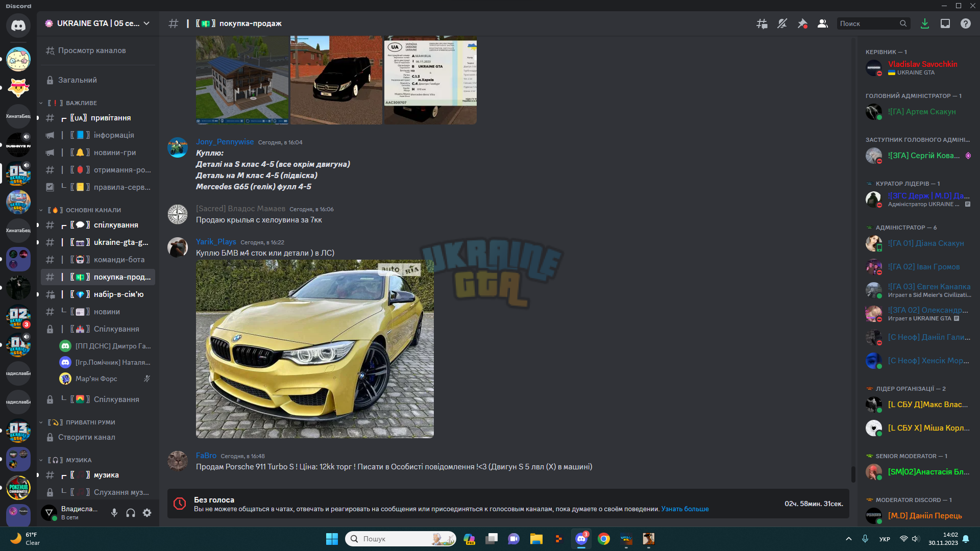Open member Vladislav Savochkin

pos(919,68)
